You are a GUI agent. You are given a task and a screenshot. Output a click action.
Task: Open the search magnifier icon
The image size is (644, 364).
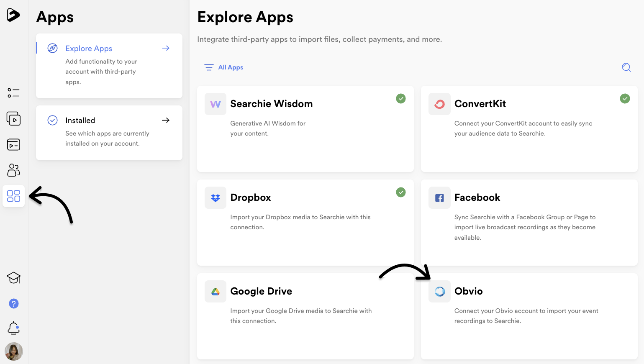coord(626,67)
